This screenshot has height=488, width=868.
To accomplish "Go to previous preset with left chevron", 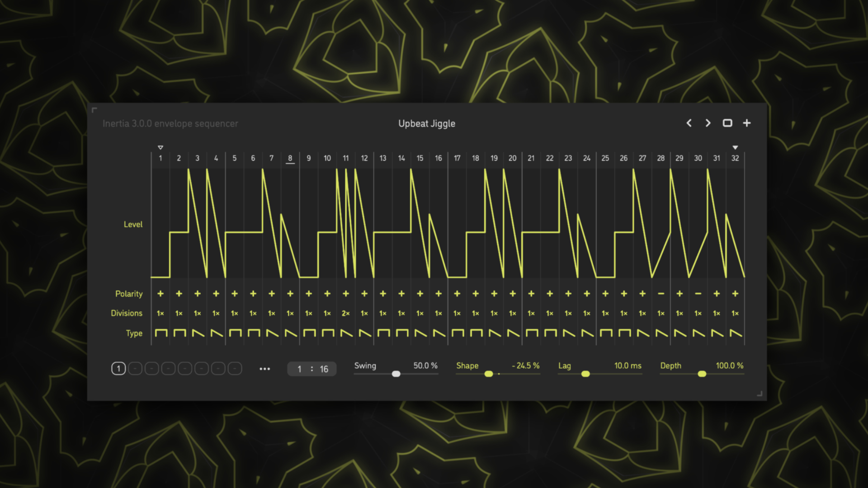I will tap(689, 123).
